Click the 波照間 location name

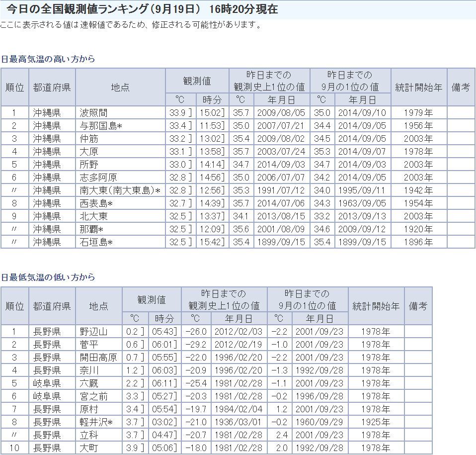93,113
